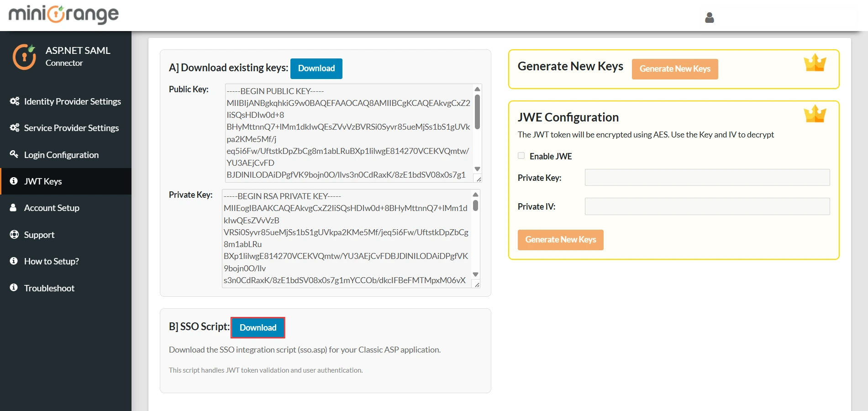Click the ASP.NET SAML Connector logo icon
The height and width of the screenshot is (411, 868).
tap(24, 57)
